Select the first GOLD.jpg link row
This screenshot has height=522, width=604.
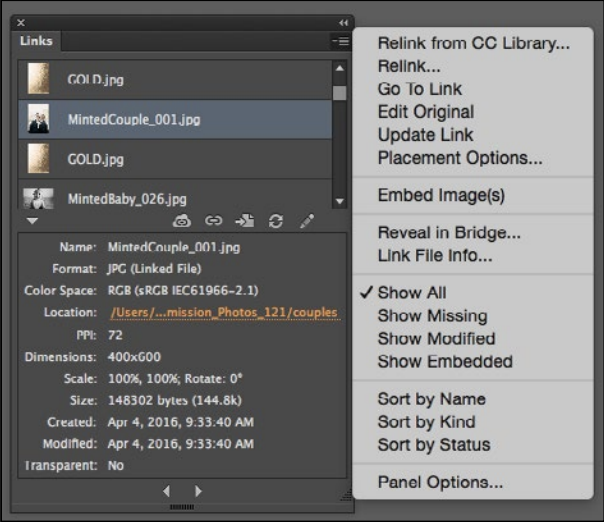pyautogui.click(x=175, y=79)
